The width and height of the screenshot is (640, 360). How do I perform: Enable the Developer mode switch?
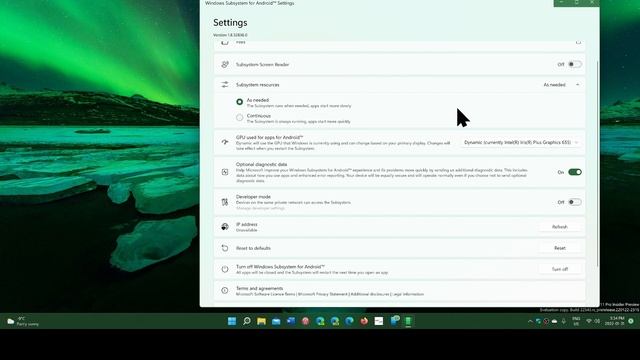click(575, 202)
